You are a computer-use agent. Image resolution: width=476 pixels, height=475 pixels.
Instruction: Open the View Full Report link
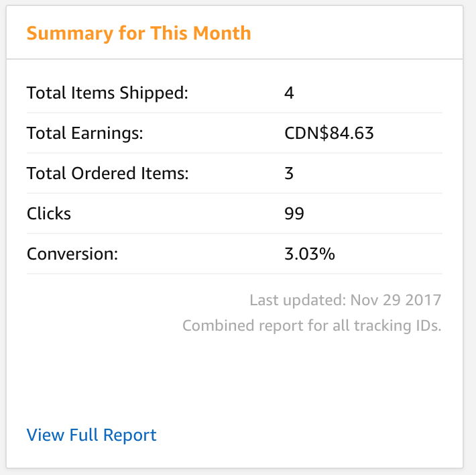click(91, 435)
